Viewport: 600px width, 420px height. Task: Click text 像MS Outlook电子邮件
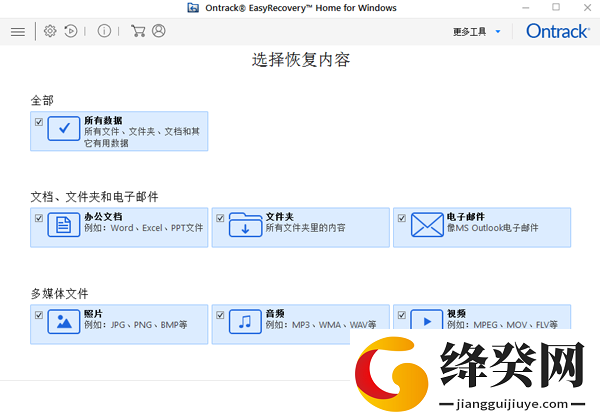pos(492,228)
